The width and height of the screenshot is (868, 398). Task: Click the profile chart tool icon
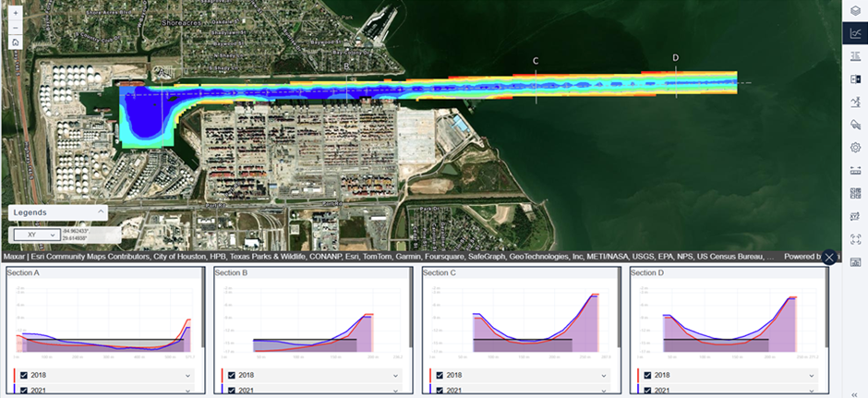click(x=855, y=33)
